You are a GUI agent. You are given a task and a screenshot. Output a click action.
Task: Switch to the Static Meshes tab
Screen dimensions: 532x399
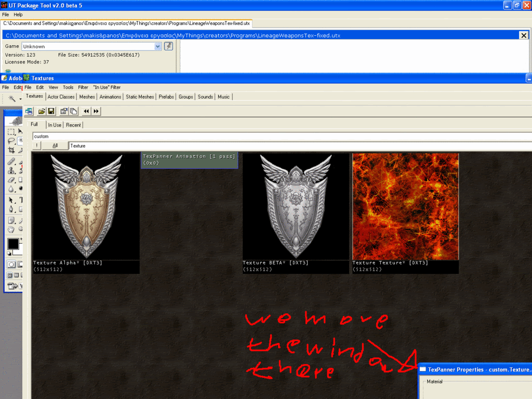(140, 97)
